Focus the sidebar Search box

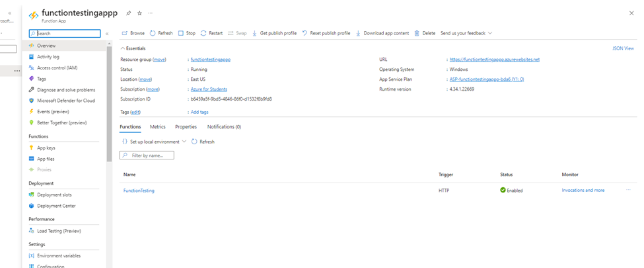coord(65,33)
